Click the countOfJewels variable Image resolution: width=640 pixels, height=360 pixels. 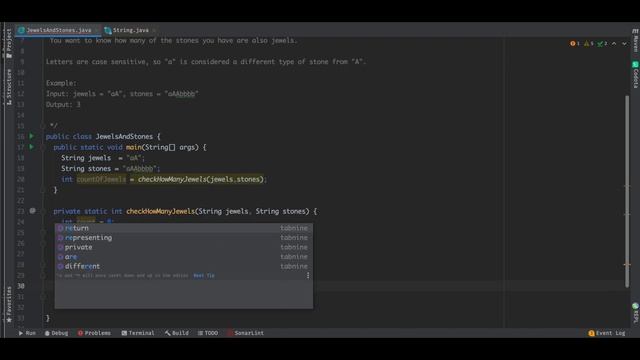(x=101, y=179)
